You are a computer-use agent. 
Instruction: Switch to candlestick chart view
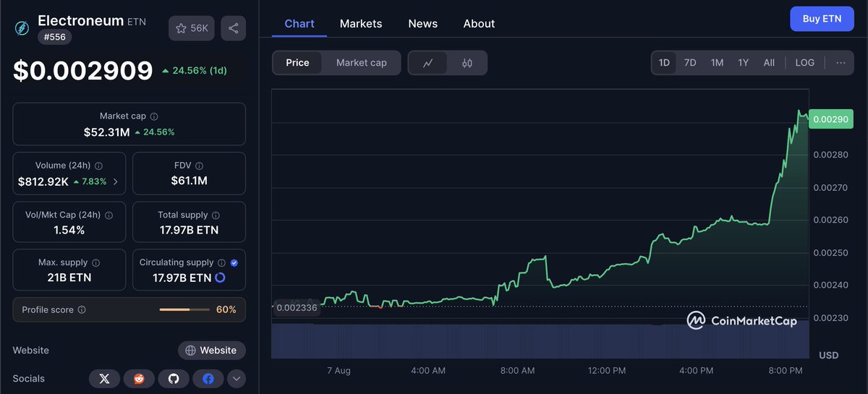467,63
